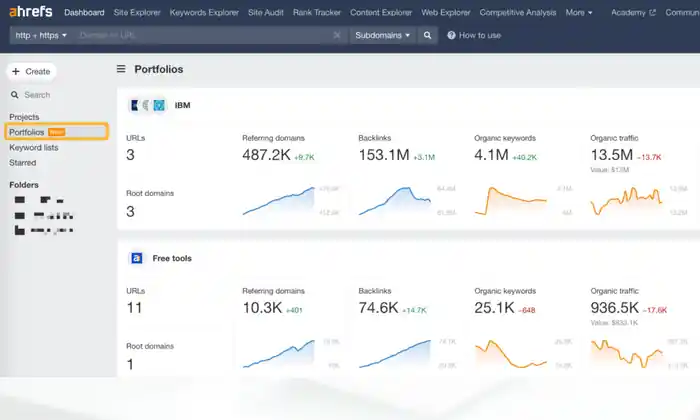Click IBM organic traffic value 13.5M
This screenshot has height=420, width=700.
[612, 155]
